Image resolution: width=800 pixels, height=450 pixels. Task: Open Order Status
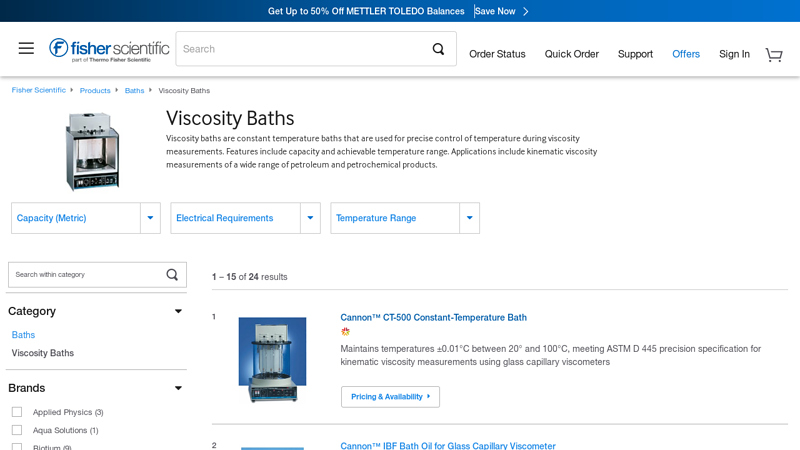click(x=497, y=54)
